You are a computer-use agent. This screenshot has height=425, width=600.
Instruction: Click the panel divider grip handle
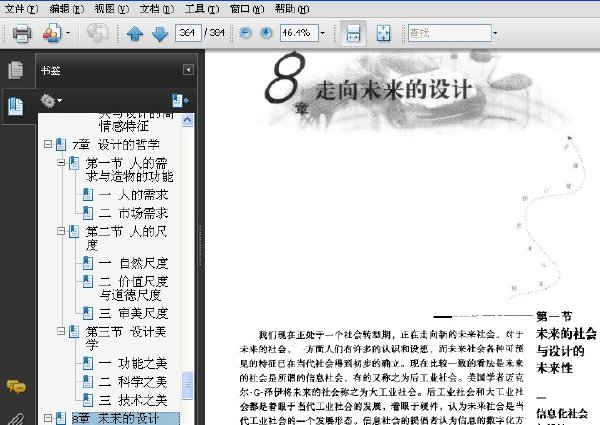point(200,245)
